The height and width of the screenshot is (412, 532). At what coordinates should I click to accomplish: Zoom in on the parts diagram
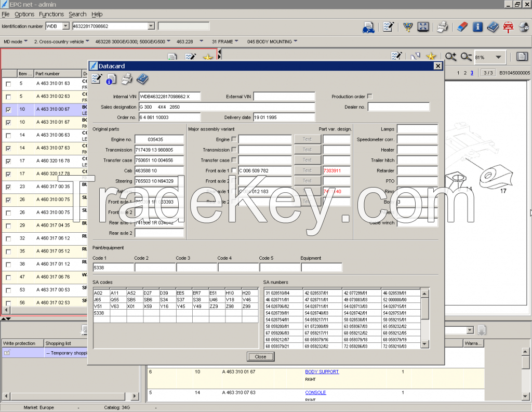point(450,57)
